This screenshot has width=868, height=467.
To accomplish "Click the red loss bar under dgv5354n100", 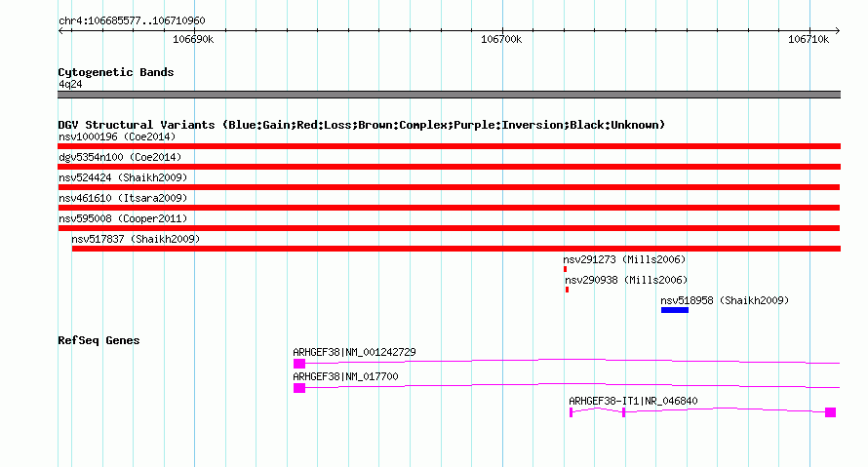I will click(449, 167).
